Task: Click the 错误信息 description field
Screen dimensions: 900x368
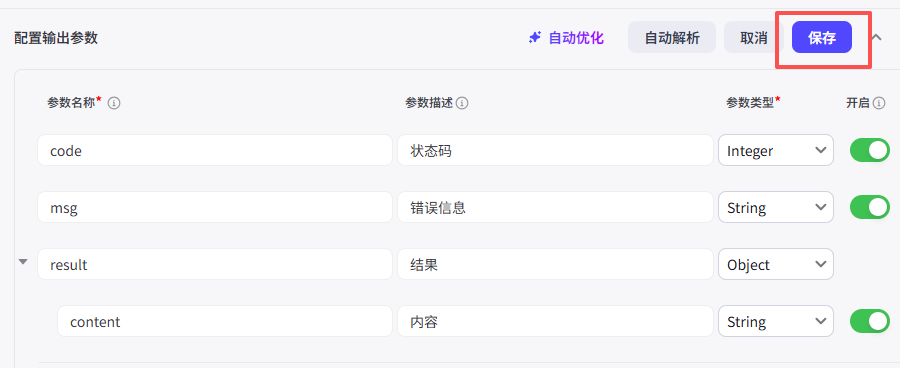Action: 555,207
